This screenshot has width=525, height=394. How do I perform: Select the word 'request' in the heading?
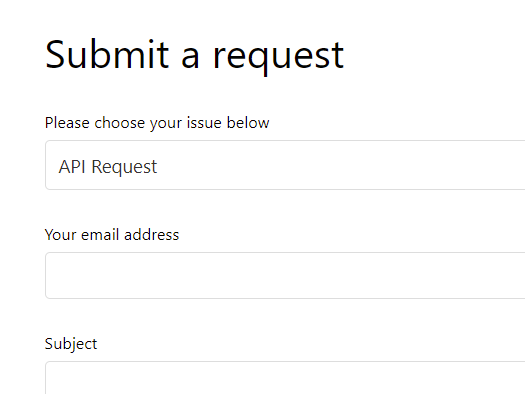(x=279, y=59)
